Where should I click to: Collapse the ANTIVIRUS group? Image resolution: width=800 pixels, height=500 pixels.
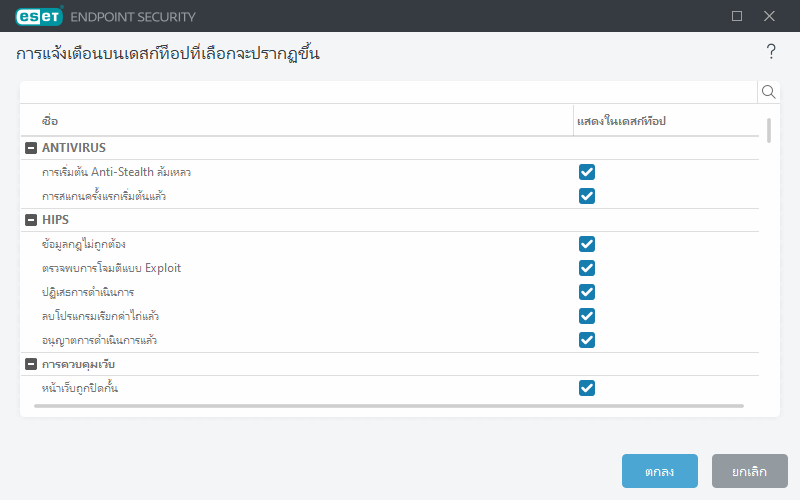pyautogui.click(x=31, y=148)
